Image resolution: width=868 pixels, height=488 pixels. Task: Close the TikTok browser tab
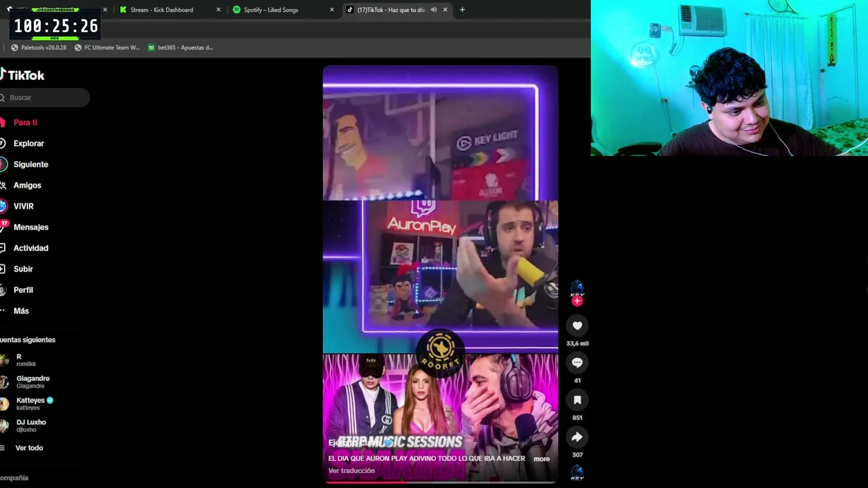(445, 9)
